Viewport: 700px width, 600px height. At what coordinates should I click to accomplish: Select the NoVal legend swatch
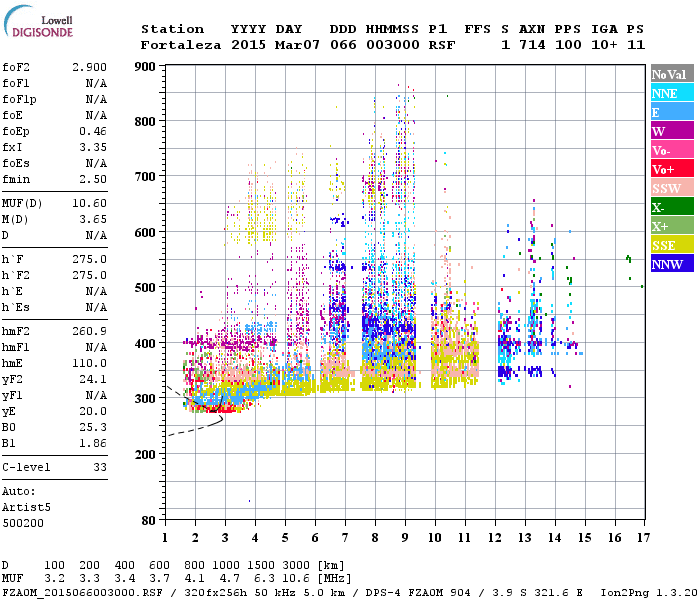click(x=670, y=74)
